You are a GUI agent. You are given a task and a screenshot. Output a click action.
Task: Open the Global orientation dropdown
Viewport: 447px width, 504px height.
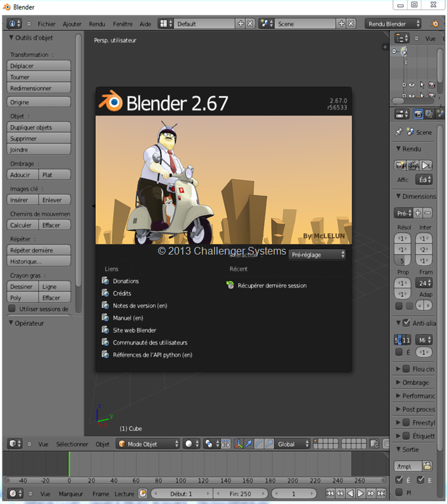click(292, 444)
